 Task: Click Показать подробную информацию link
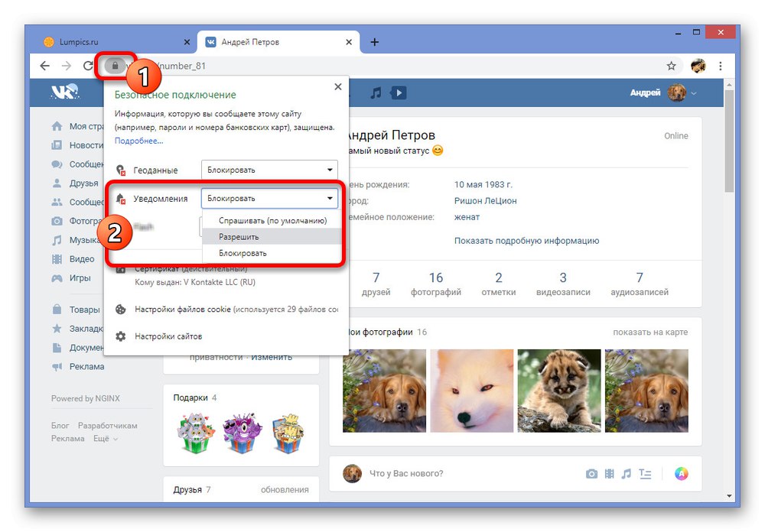[x=526, y=241]
